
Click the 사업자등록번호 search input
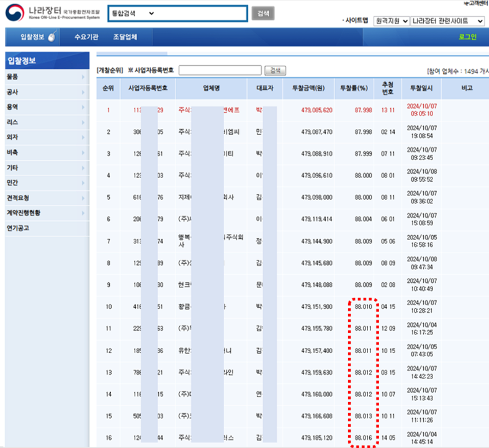tap(220, 71)
